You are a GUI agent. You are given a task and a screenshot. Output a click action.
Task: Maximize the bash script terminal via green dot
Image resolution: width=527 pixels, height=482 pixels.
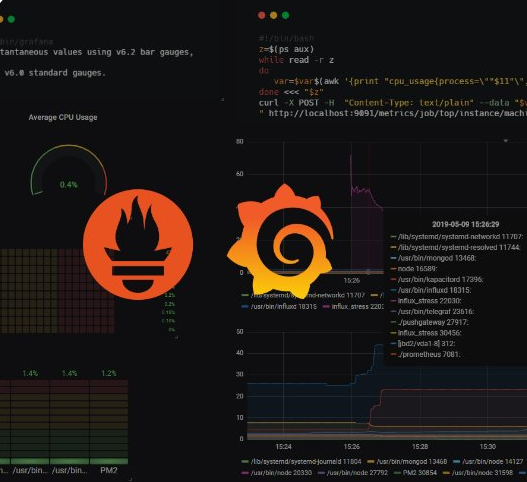click(286, 15)
